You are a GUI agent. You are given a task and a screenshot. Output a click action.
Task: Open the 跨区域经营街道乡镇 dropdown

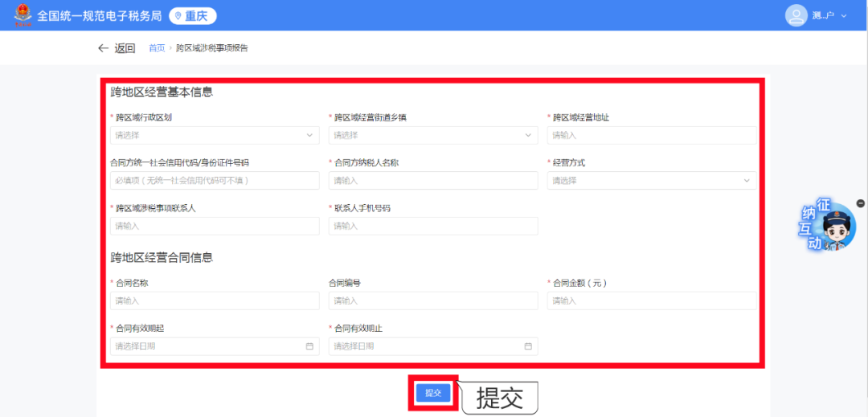point(433,135)
